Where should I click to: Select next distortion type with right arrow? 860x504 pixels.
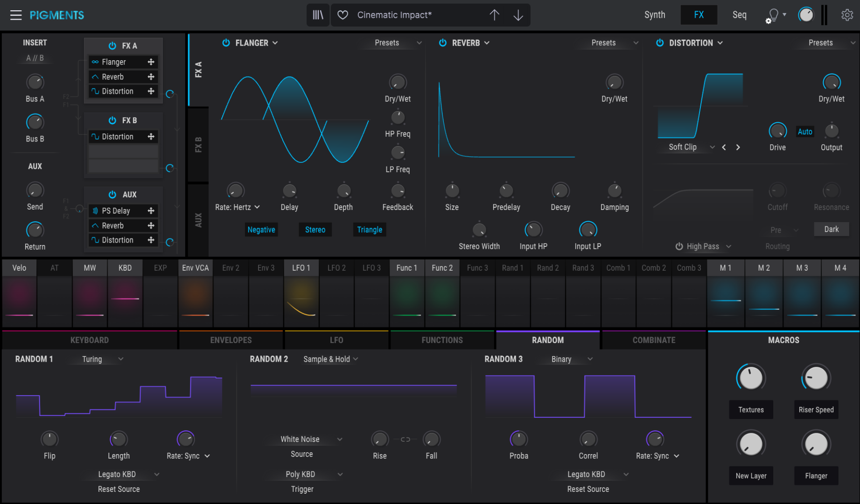tap(738, 147)
